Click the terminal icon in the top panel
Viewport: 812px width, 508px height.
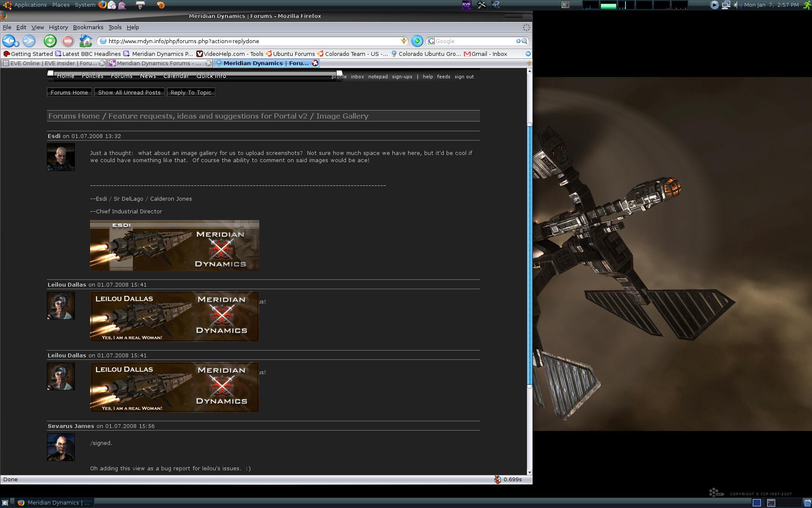(565, 5)
